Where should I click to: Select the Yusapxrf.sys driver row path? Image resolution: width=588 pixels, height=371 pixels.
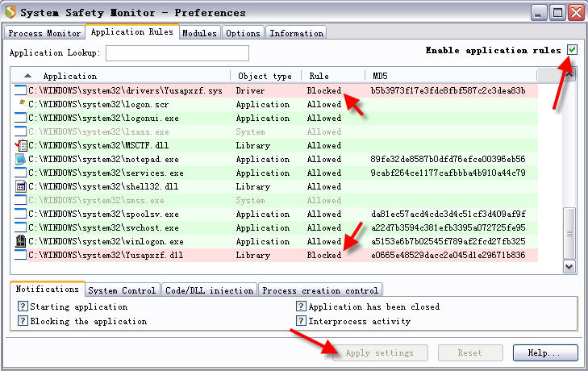(125, 90)
